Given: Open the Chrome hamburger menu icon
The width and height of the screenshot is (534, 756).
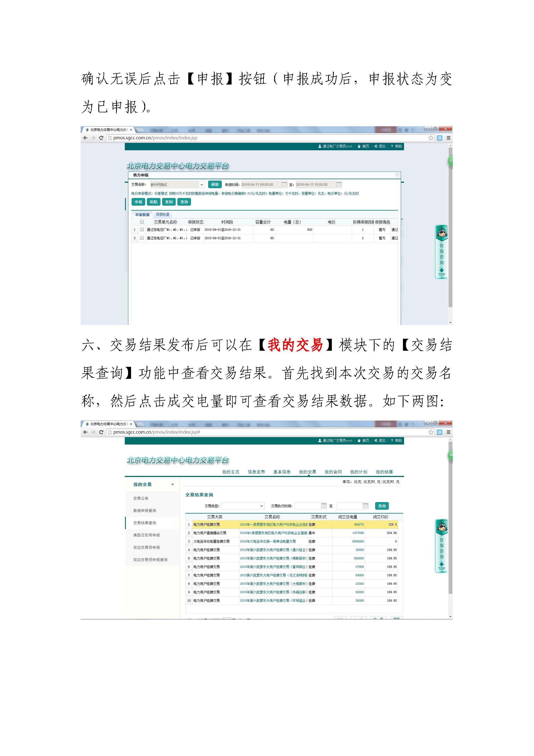Looking at the screenshot, I should [x=448, y=139].
